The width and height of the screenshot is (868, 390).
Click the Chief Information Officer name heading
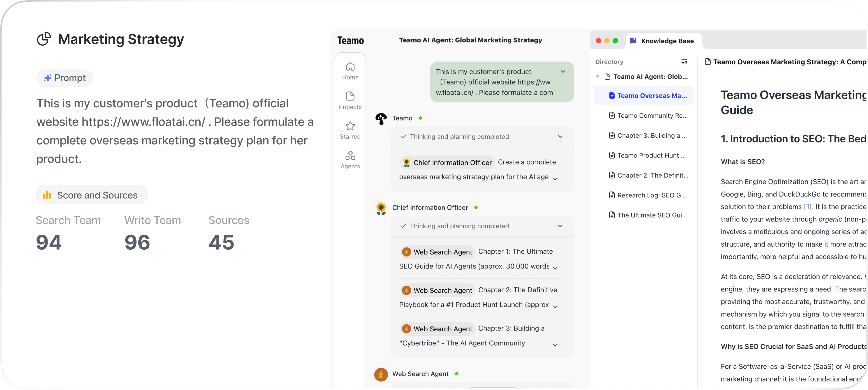(430, 208)
